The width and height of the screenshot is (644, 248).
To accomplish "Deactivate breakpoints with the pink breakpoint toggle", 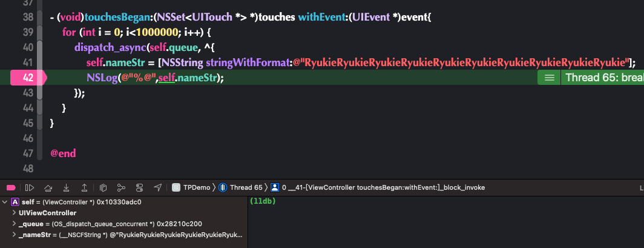I will [11, 187].
